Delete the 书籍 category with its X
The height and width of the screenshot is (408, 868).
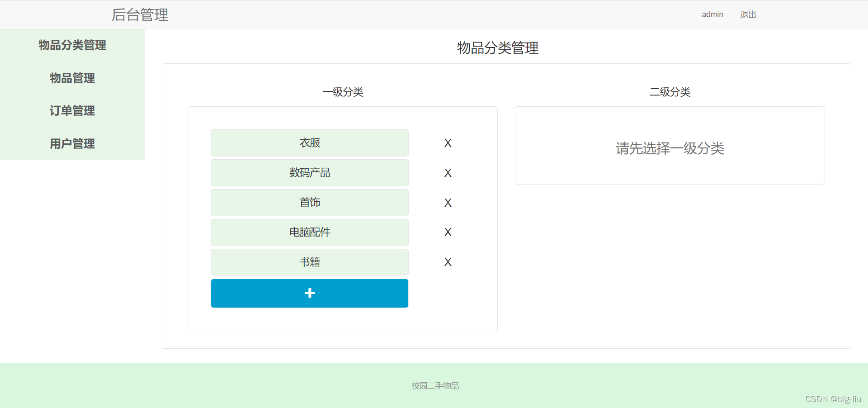[448, 262]
